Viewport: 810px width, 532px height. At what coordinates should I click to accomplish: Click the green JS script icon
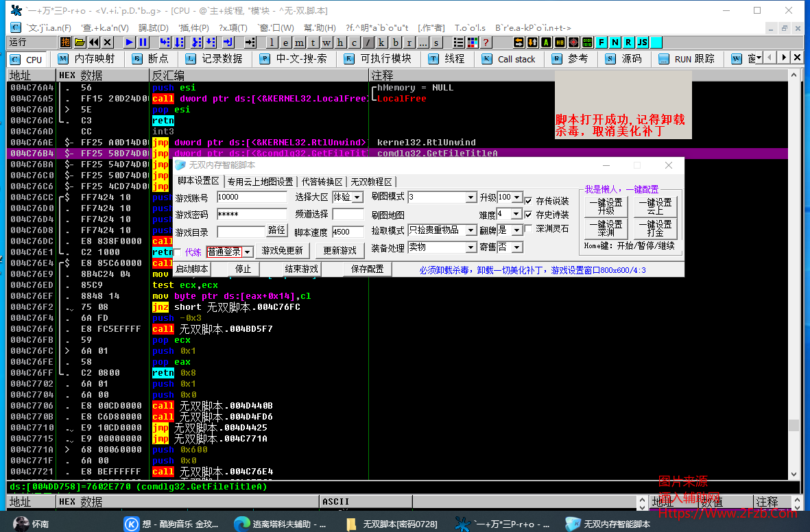coord(642,43)
